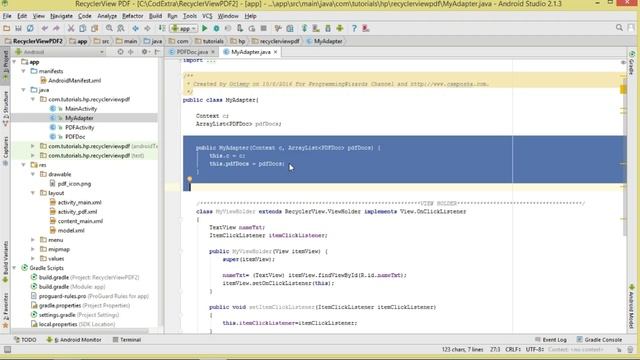Viewport: 640px width, 360px height.
Task: Click the Undo arrow icon
Action: pos(44,28)
